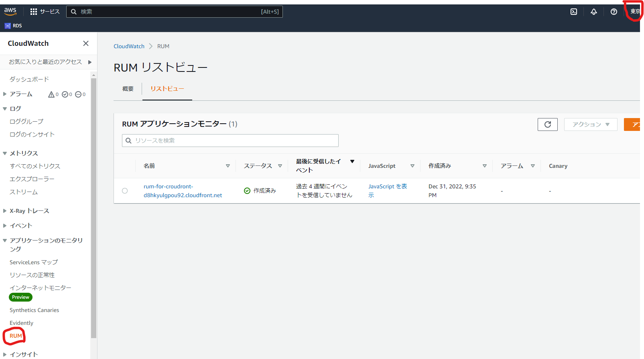Collapse the メトリクス section
This screenshot has height=359, width=644.
[x=5, y=153]
